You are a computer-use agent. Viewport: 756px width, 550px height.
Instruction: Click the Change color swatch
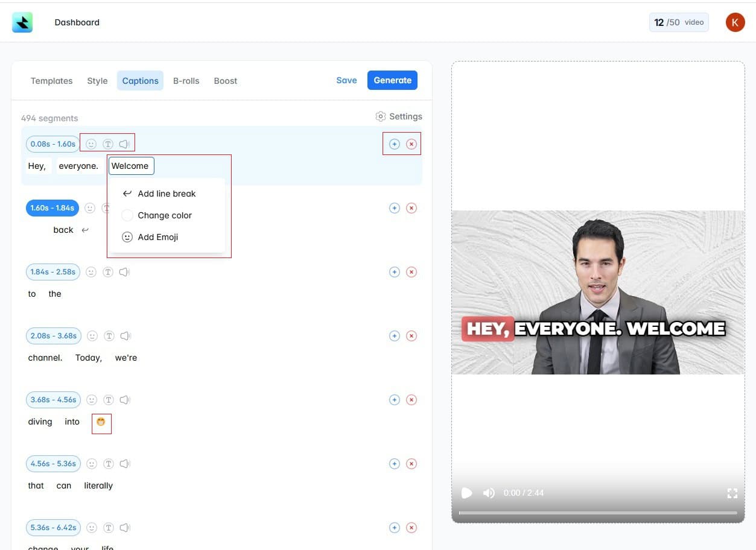pos(165,215)
